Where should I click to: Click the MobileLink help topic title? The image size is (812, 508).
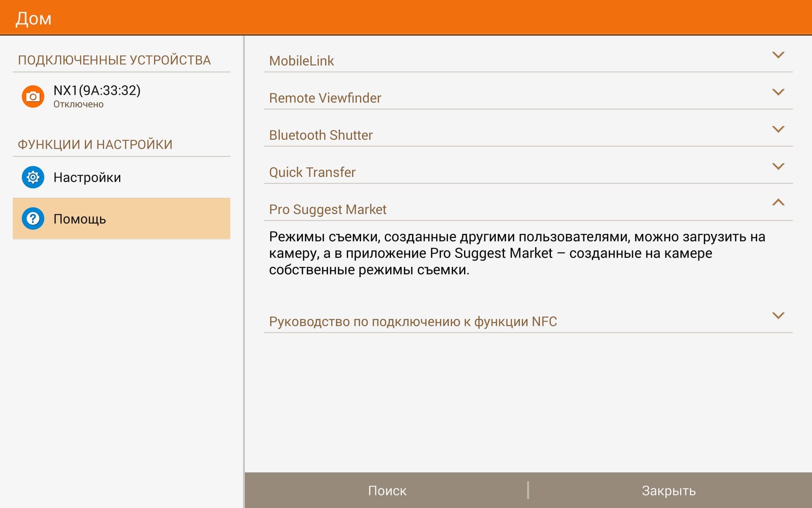pos(302,61)
